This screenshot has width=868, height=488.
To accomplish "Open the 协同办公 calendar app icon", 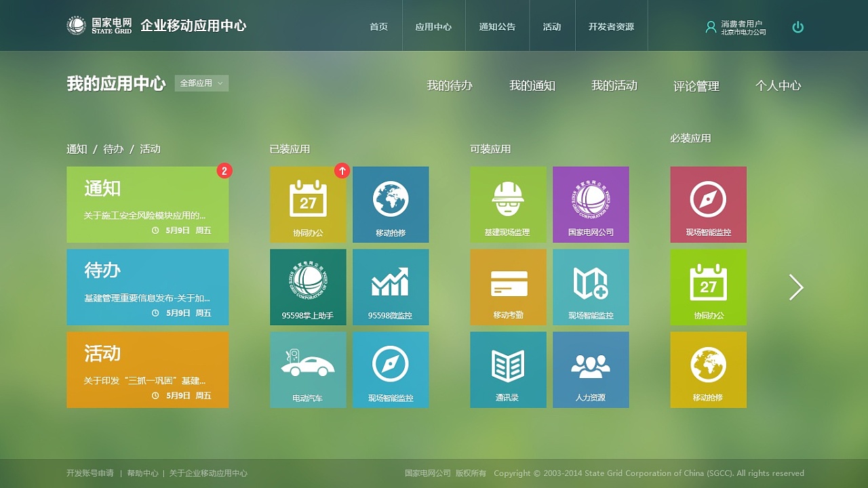I will [309, 204].
